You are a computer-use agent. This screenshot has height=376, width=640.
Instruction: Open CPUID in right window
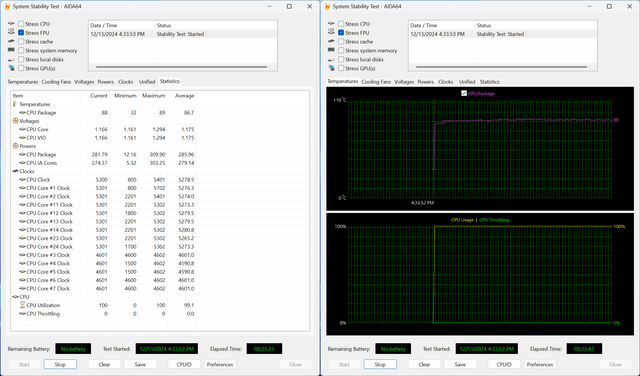(504, 365)
